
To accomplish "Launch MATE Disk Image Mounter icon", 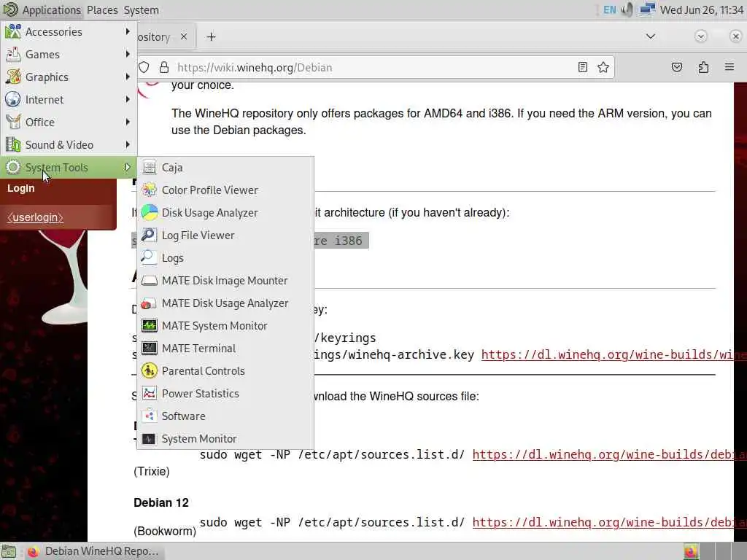I will 149,281.
